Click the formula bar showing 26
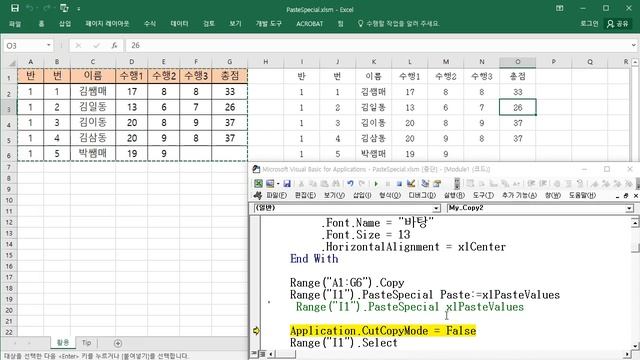 [x=378, y=45]
